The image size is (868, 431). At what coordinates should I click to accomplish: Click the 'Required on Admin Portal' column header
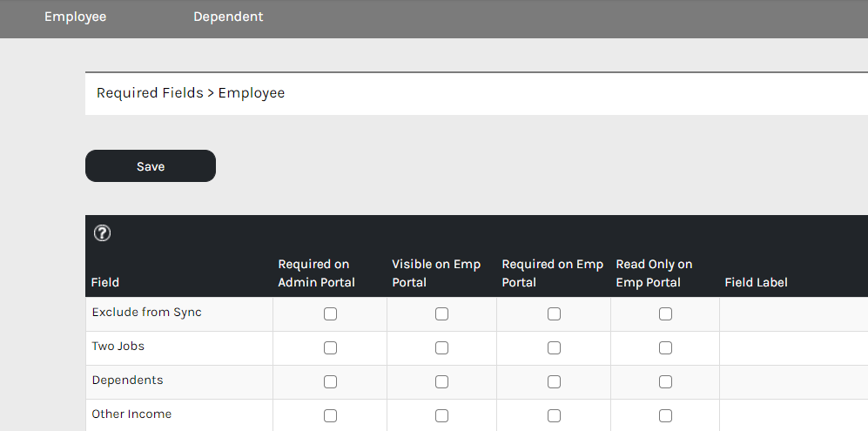coord(316,273)
